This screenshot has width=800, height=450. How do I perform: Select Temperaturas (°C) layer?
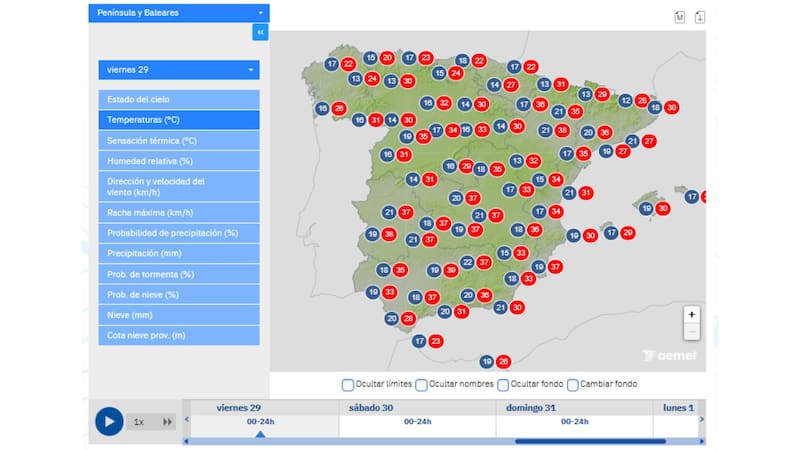pos(179,120)
